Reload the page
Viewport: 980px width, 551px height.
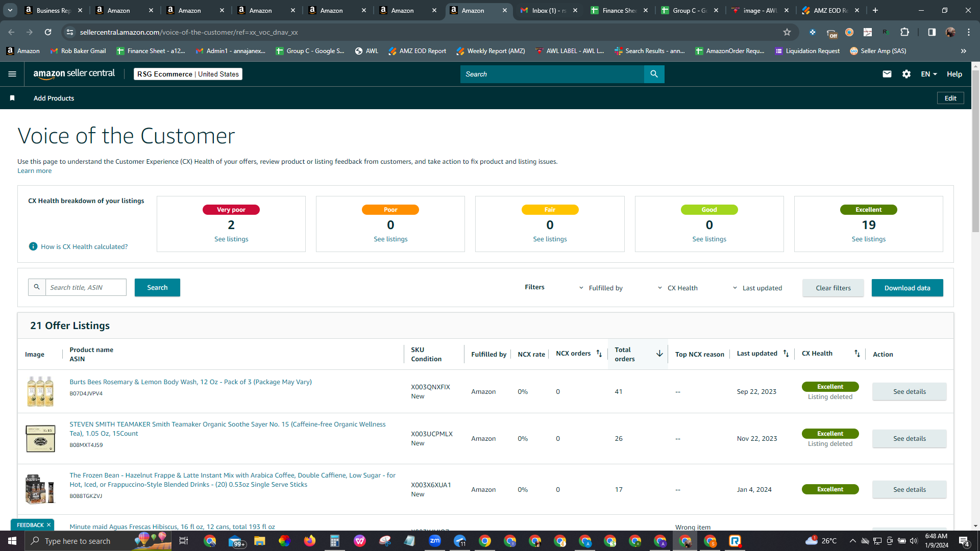[x=48, y=32]
